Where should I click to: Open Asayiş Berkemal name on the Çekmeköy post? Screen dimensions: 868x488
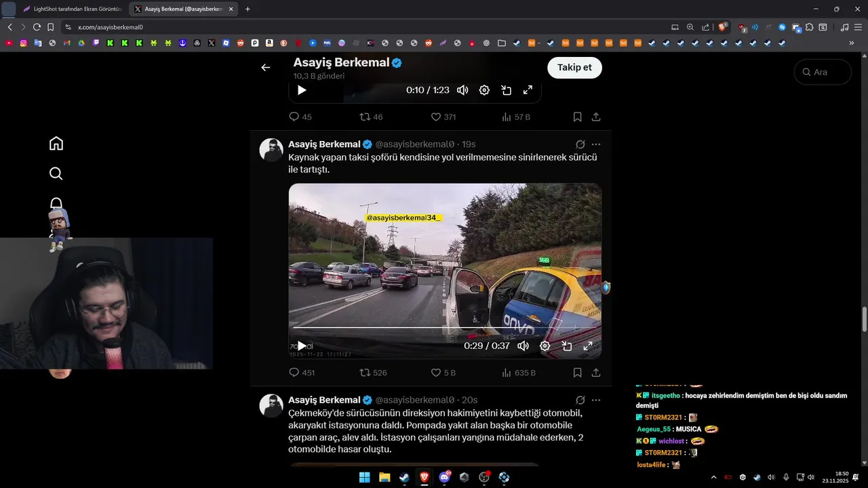pyautogui.click(x=324, y=400)
